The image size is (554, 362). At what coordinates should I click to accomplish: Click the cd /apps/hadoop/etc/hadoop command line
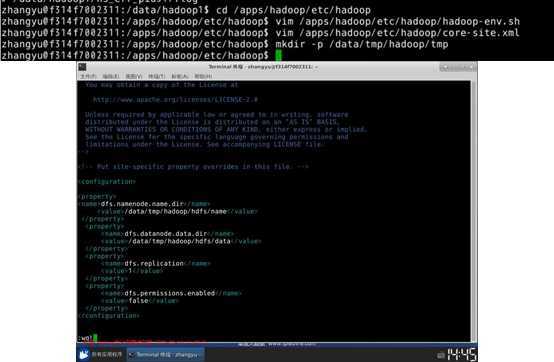click(294, 10)
